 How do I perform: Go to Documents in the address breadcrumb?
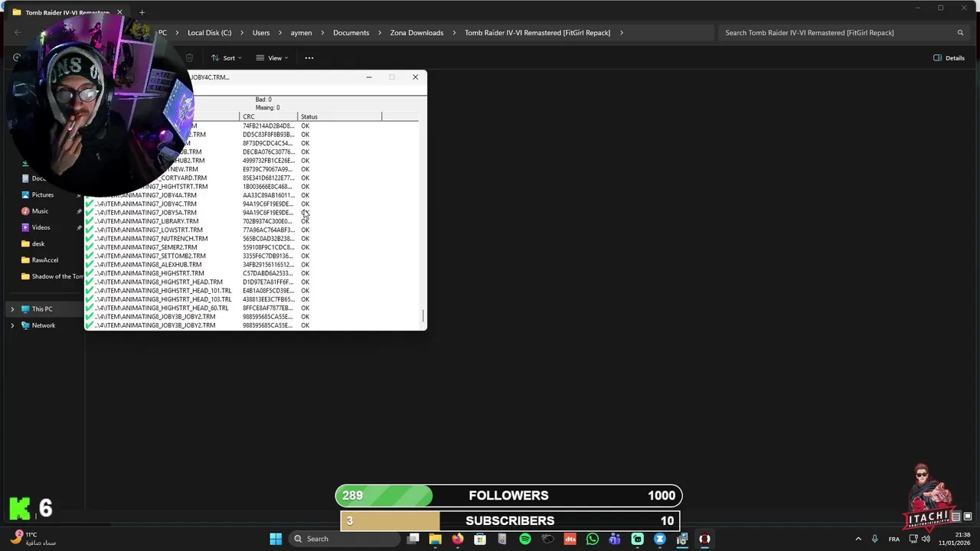[351, 33]
